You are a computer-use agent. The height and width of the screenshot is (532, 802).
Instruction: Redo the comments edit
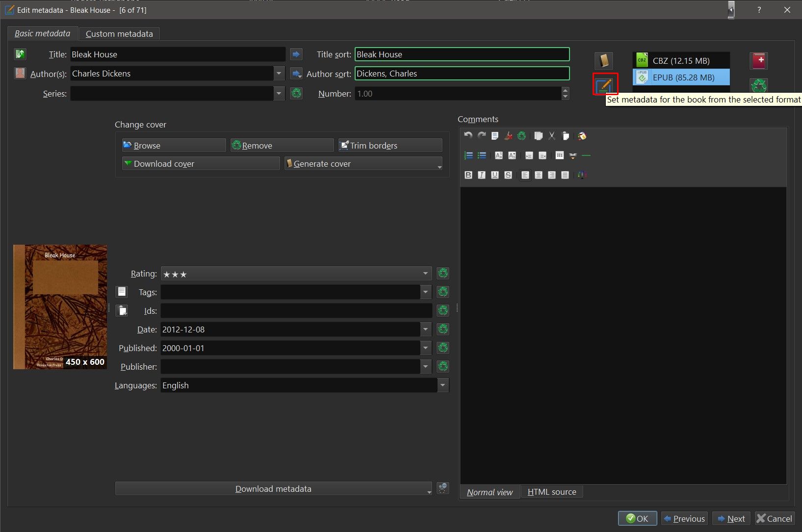[482, 136]
